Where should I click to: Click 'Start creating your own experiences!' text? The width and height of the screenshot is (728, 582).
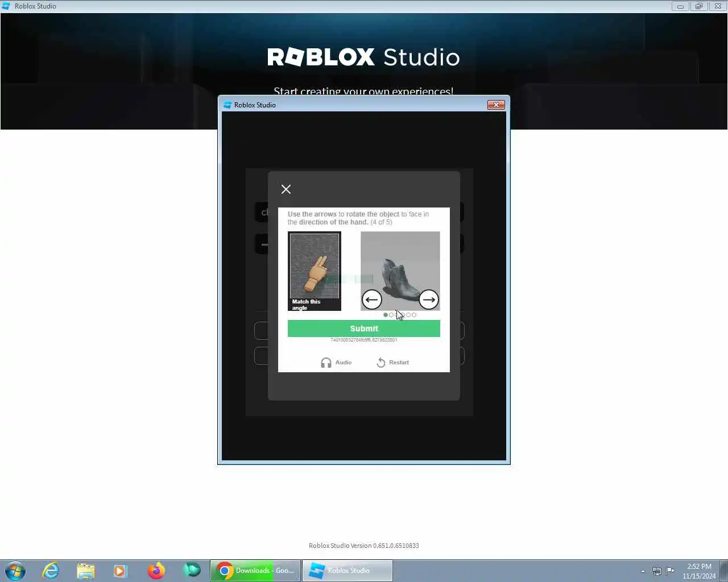pyautogui.click(x=363, y=91)
